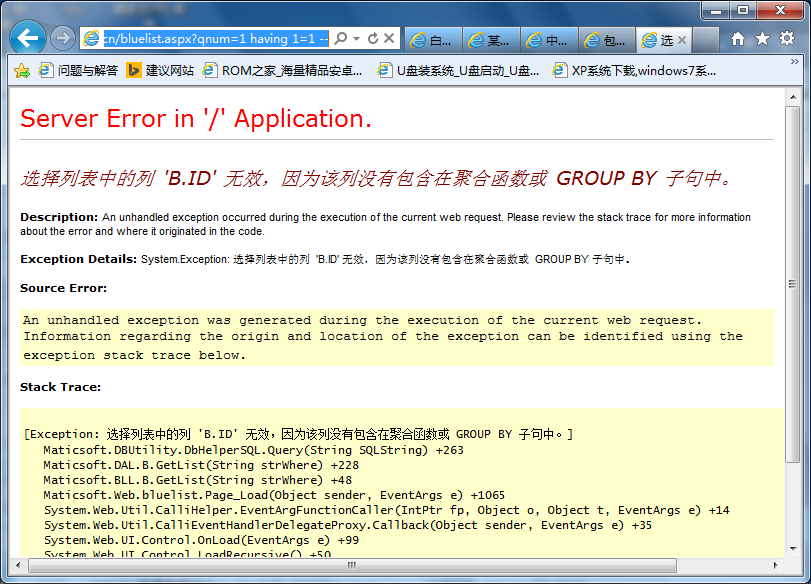Stop loading with the X icon
This screenshot has height=584, width=811.
tap(389, 38)
